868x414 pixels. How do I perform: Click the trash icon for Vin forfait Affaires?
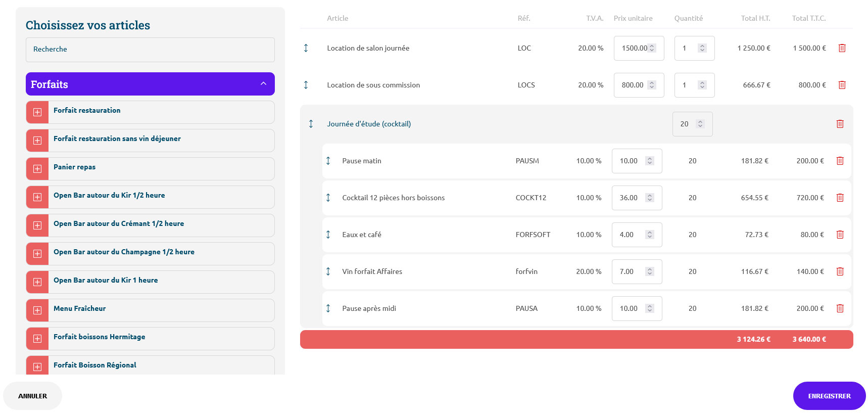pos(840,271)
